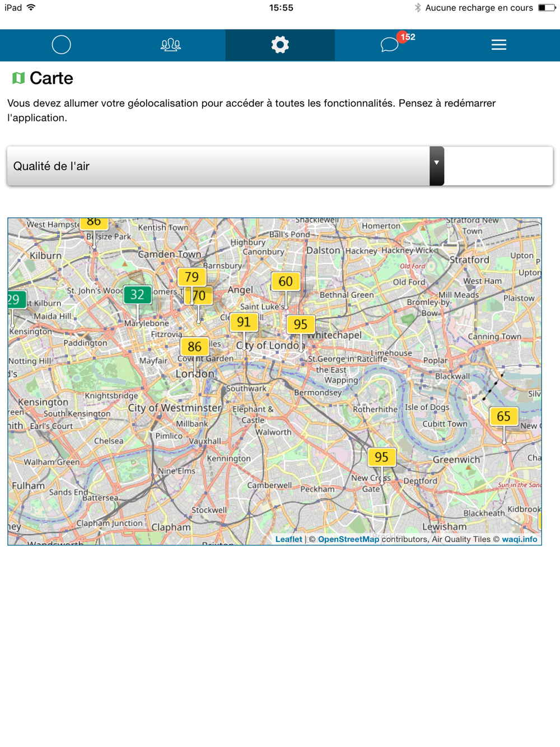Tap the green map icon beside Carte

[x=18, y=78]
